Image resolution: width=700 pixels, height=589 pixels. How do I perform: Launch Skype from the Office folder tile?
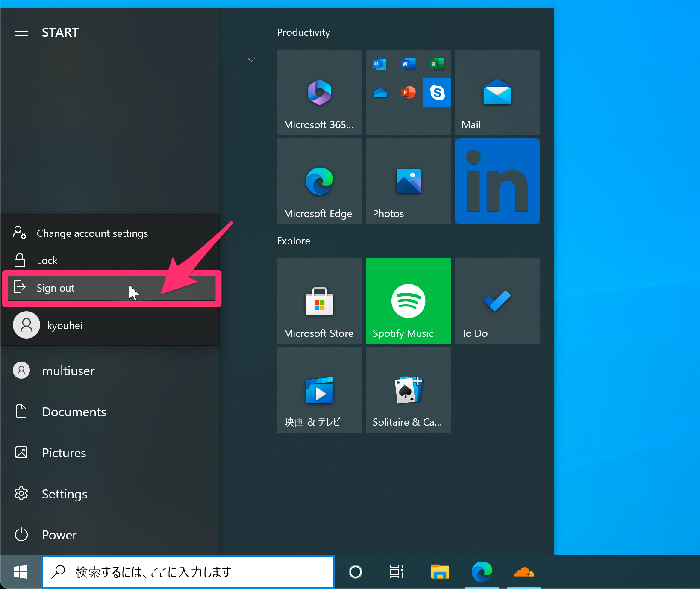(x=437, y=92)
